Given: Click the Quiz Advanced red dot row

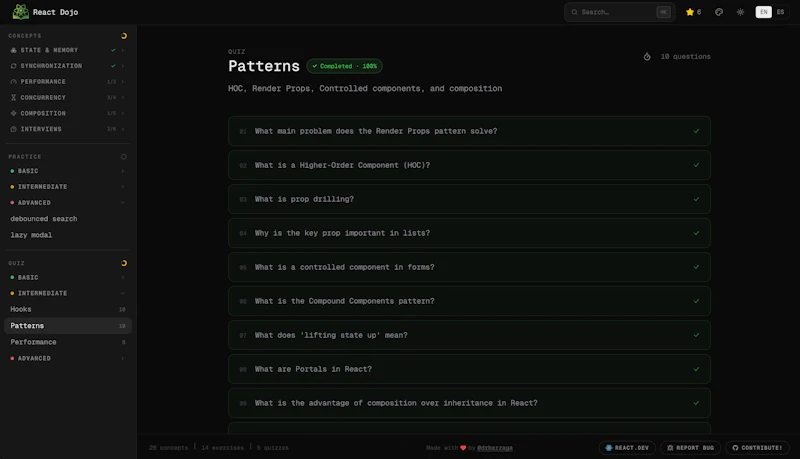Looking at the screenshot, I should coord(68,358).
